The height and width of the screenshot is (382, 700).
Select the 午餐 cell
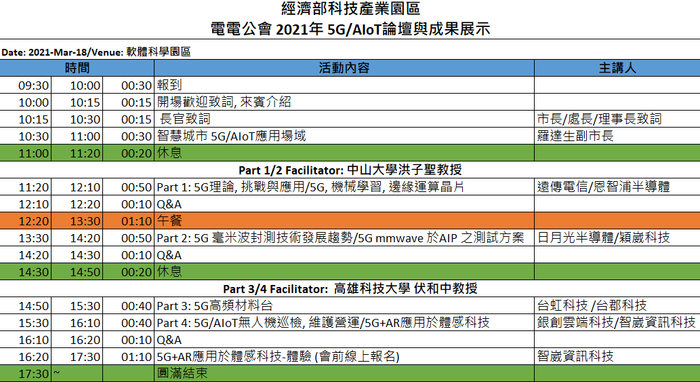point(344,221)
